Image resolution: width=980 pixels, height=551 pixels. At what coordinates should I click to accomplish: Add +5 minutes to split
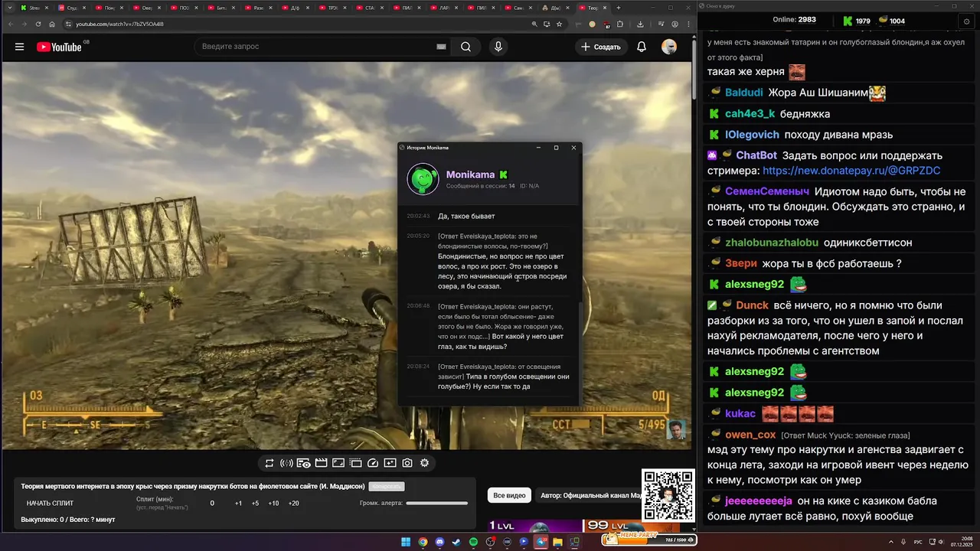(255, 503)
